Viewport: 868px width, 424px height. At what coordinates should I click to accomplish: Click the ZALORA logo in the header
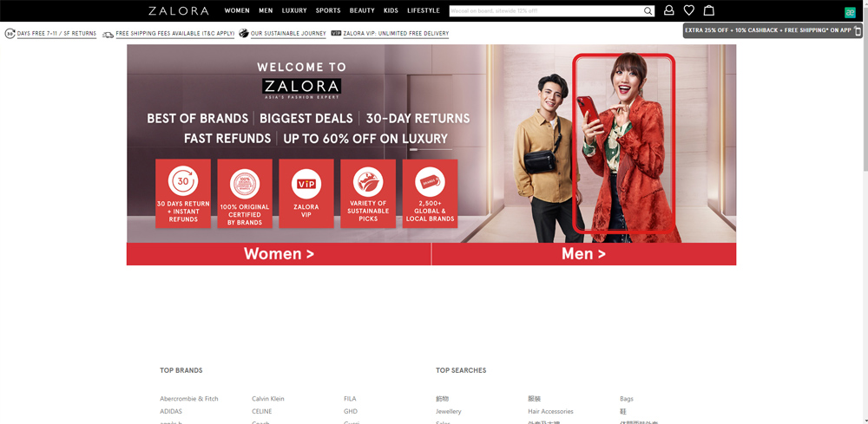pyautogui.click(x=179, y=11)
